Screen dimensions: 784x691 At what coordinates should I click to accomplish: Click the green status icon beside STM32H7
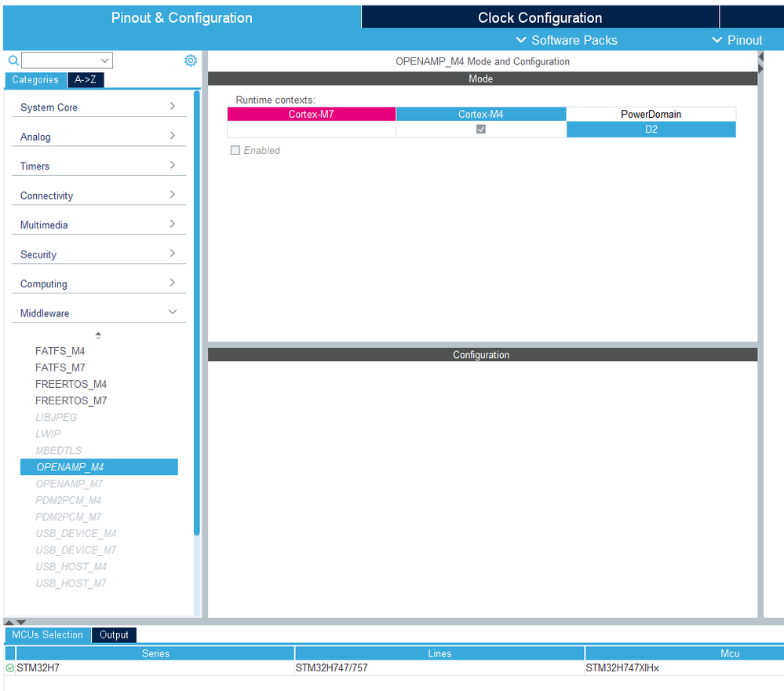point(10,668)
